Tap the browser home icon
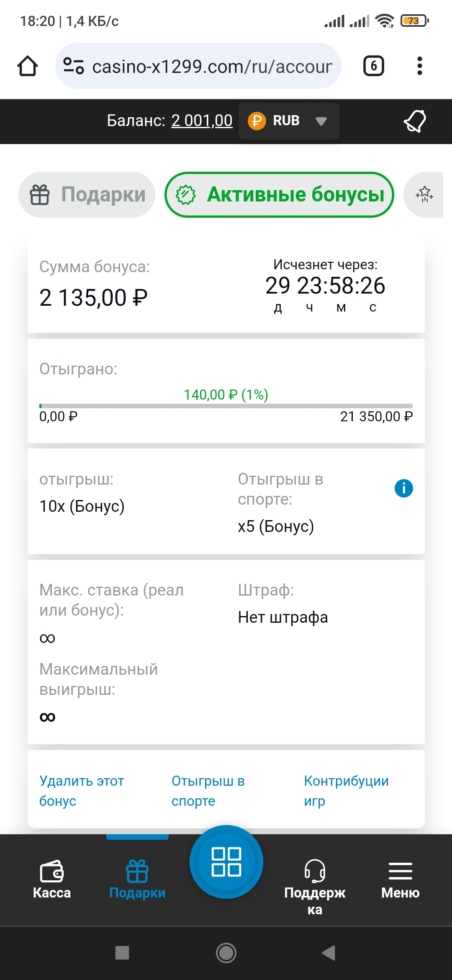This screenshot has width=452, height=980. coord(28,66)
